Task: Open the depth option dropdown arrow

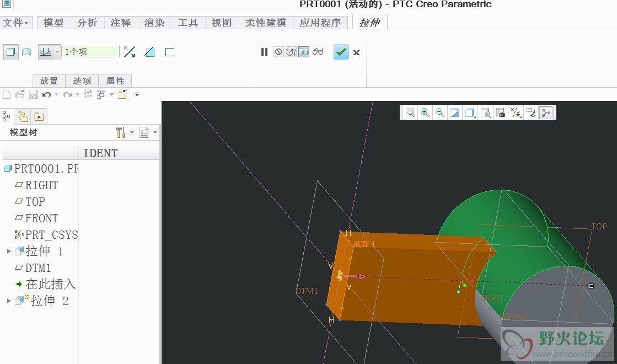Action: (x=57, y=52)
